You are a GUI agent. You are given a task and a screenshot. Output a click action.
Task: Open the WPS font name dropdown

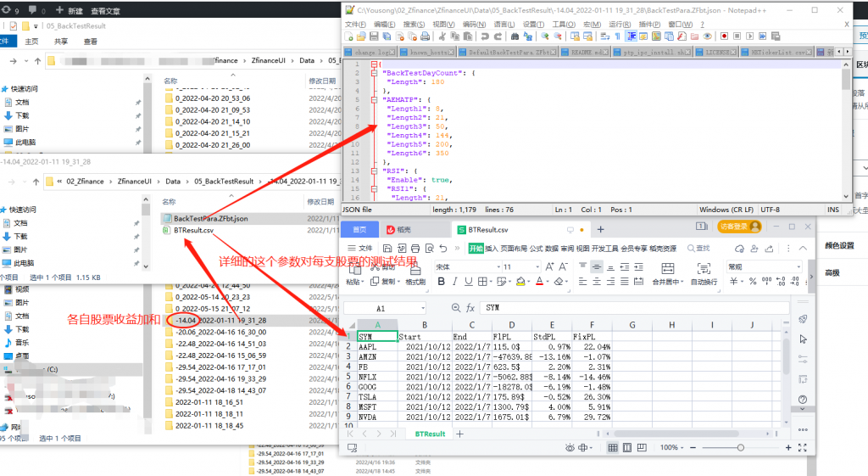click(x=497, y=267)
